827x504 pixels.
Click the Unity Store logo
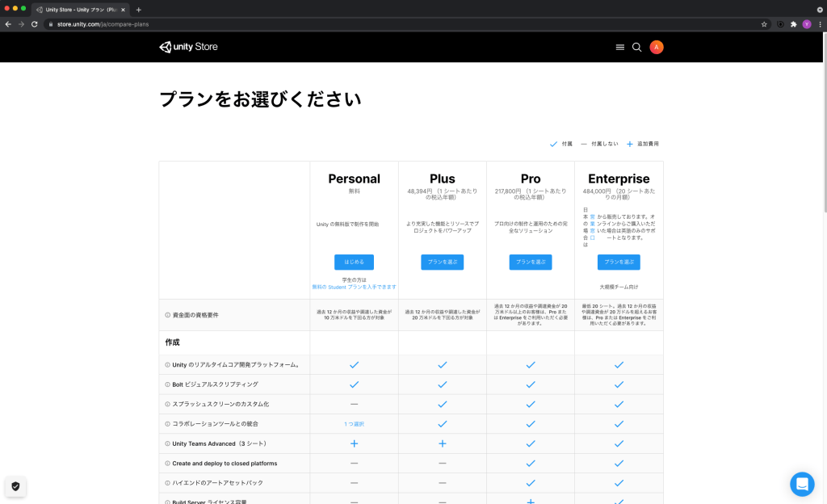click(x=188, y=47)
